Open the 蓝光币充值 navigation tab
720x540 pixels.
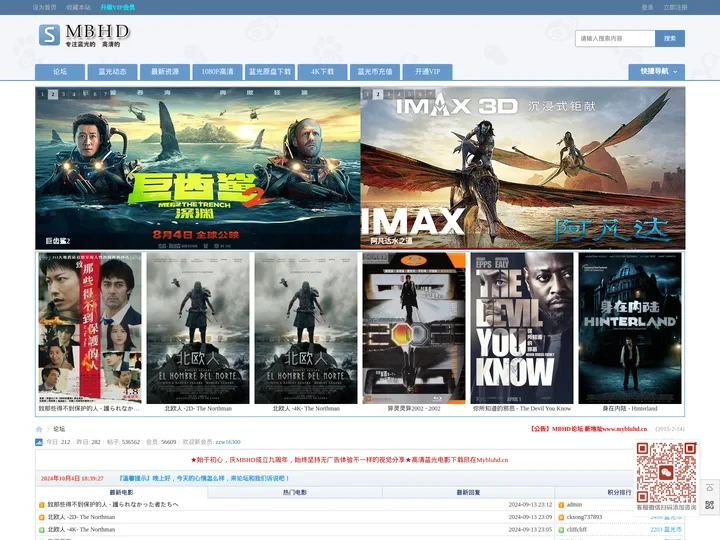click(x=375, y=72)
